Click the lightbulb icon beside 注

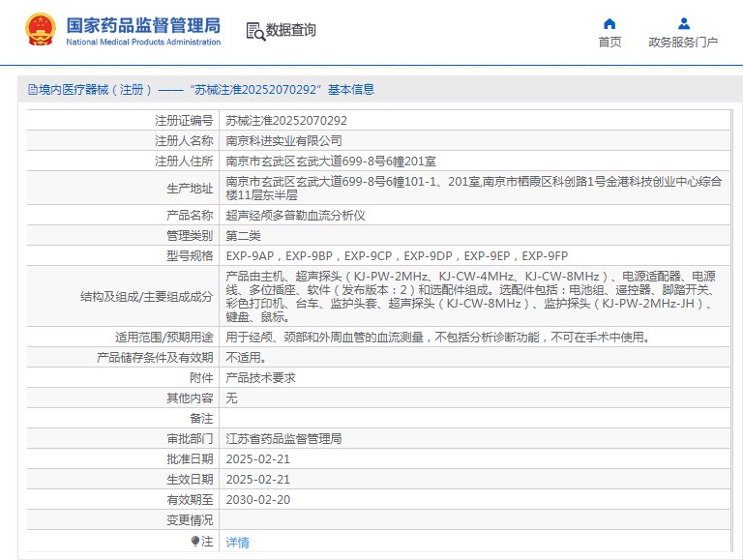[x=195, y=541]
